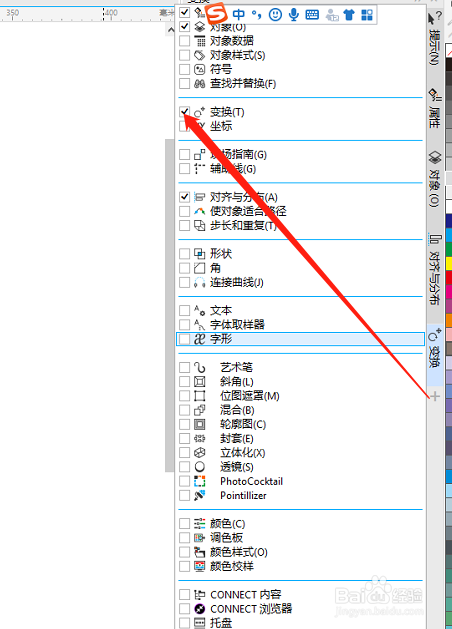The height and width of the screenshot is (629, 452).
Task: Check the 斜角(L) checkbox
Action: click(x=184, y=381)
